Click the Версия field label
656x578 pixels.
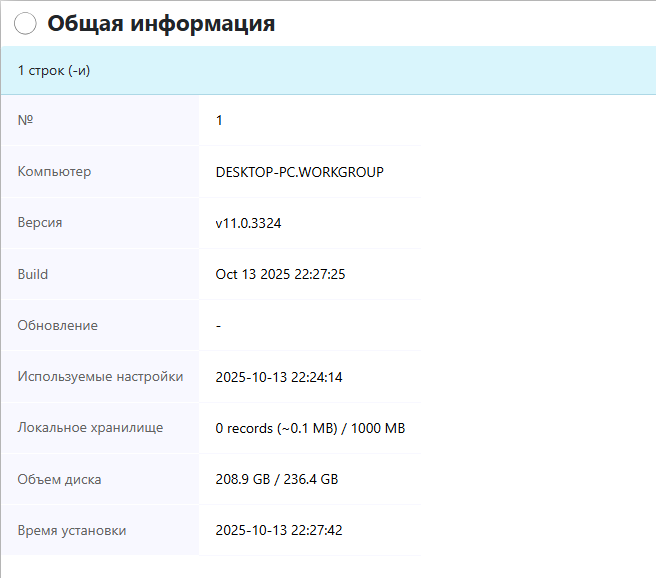[40, 223]
